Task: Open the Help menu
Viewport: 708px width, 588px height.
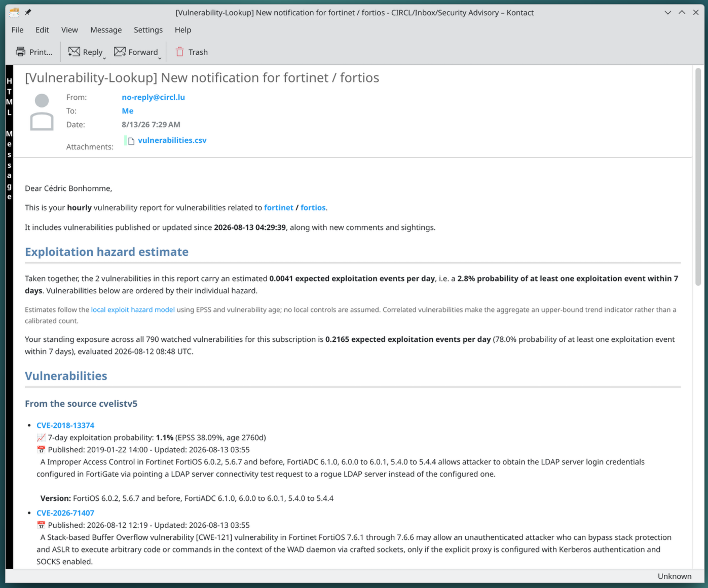Action: coord(183,30)
